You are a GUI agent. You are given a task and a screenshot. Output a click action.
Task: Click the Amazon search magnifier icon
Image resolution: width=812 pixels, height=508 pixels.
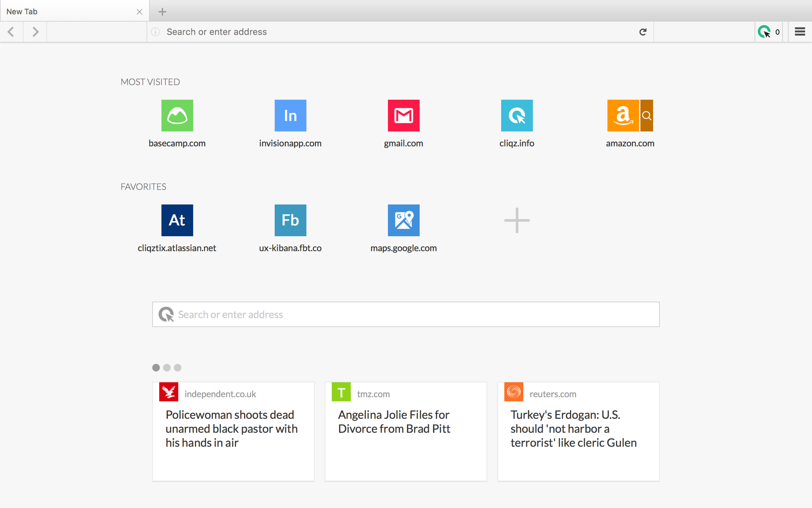tap(646, 116)
